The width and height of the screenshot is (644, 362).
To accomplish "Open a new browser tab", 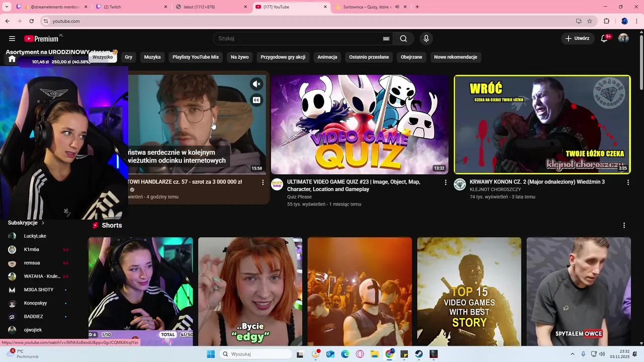I will coord(417,7).
